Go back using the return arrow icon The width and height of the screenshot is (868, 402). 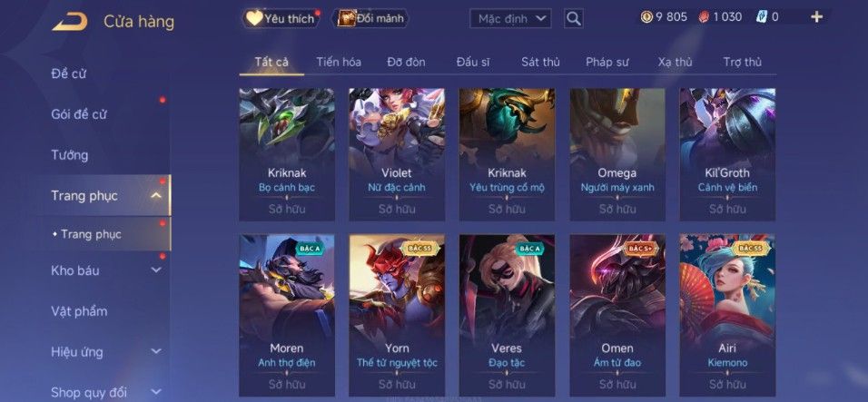pyautogui.click(x=70, y=21)
